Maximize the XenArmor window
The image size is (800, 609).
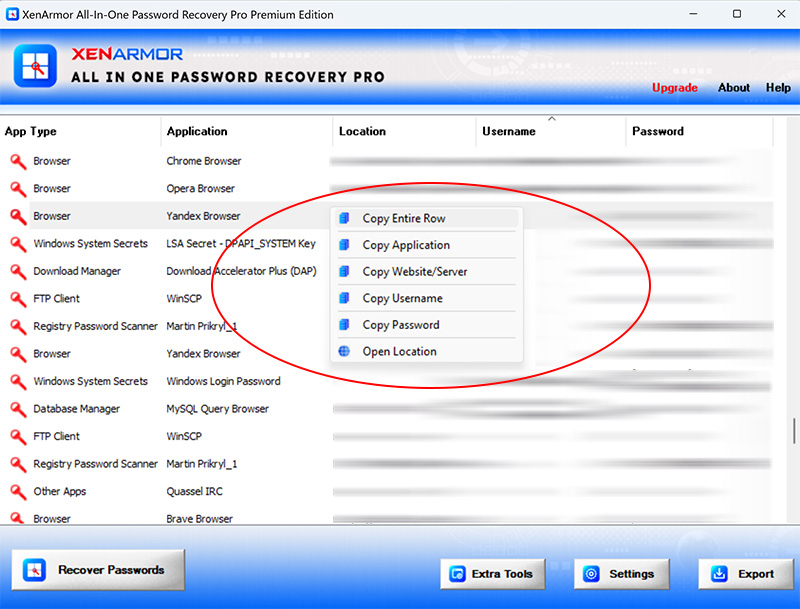tap(737, 14)
